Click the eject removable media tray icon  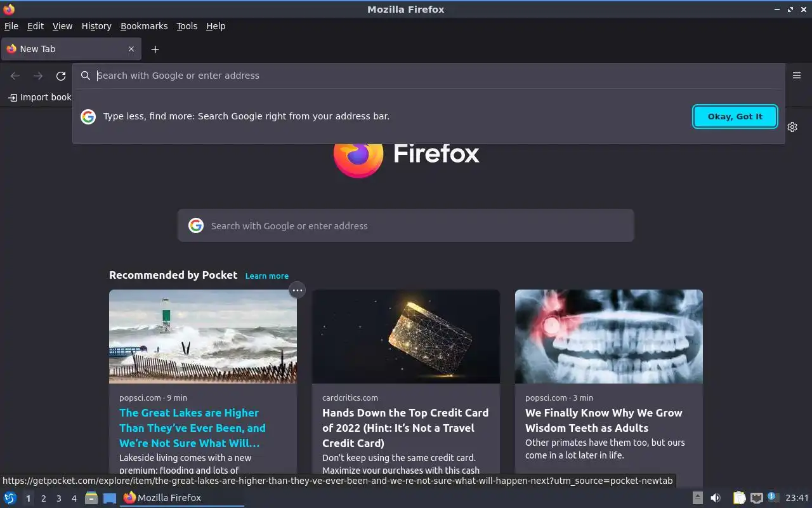click(x=697, y=498)
